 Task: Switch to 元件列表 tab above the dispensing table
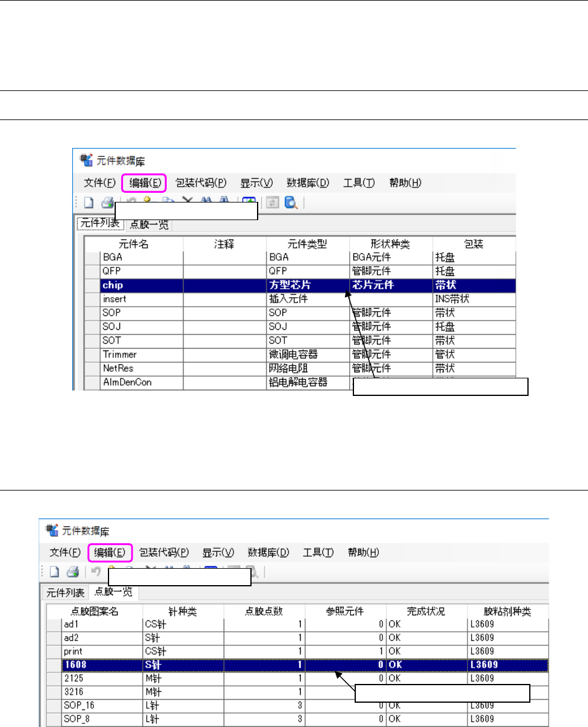pyautogui.click(x=65, y=592)
